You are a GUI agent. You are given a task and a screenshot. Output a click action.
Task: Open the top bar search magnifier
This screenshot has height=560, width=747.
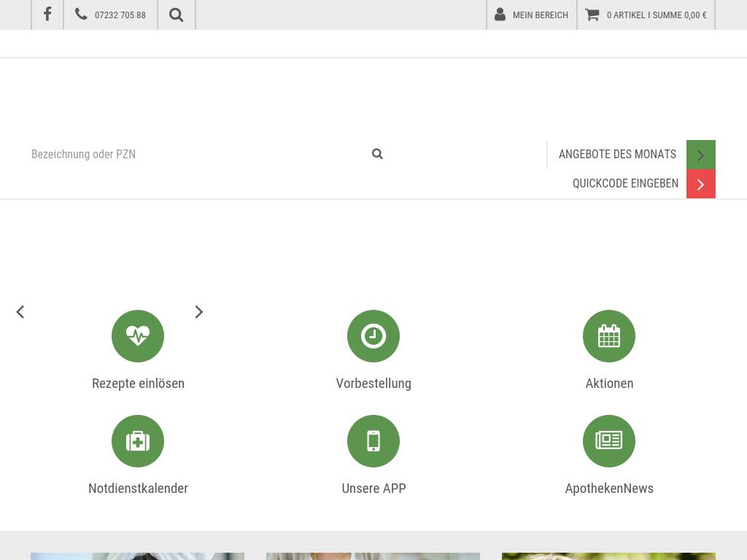point(176,15)
